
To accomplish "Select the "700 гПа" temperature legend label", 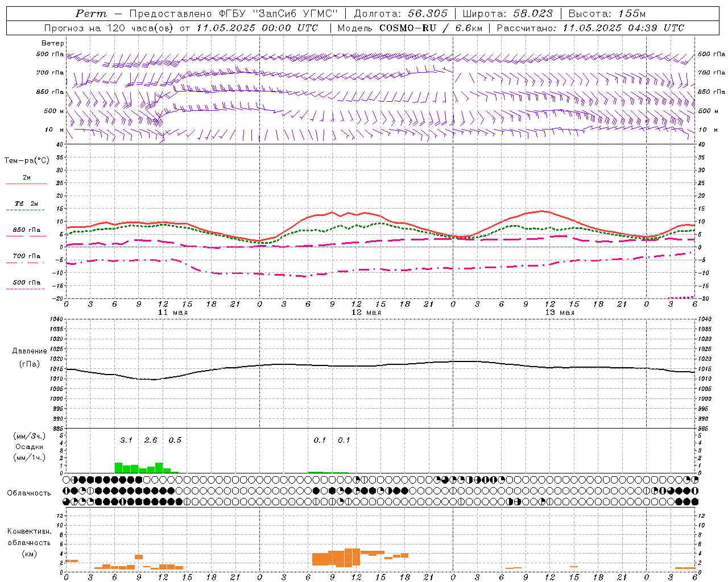I will click(27, 256).
